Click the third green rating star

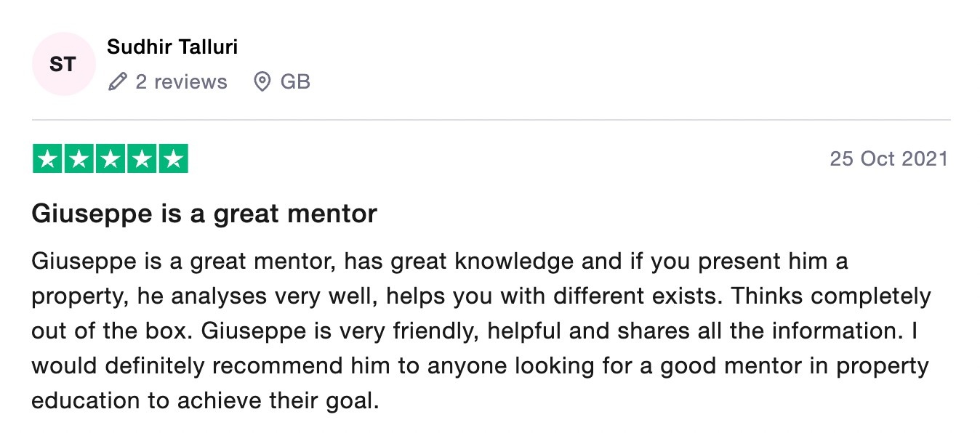[111, 159]
